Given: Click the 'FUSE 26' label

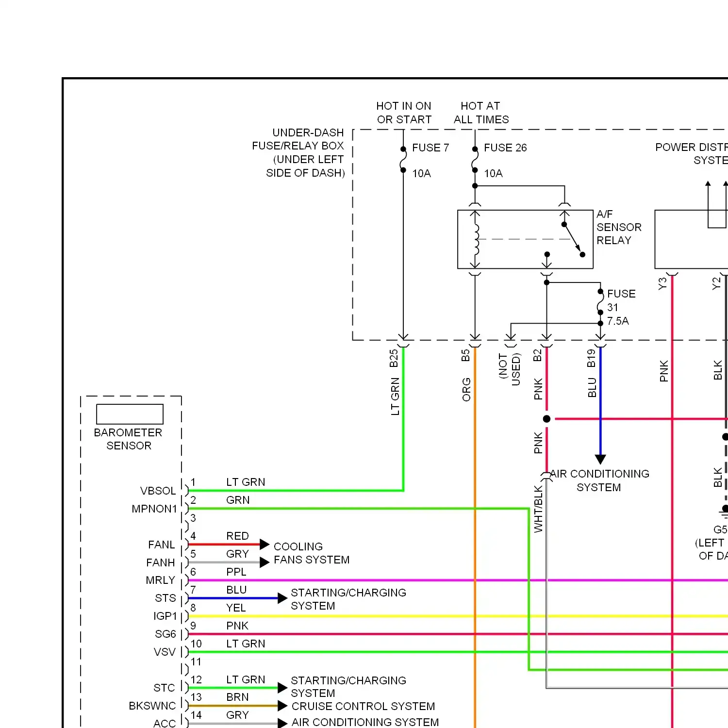Looking at the screenshot, I should click(505, 148).
